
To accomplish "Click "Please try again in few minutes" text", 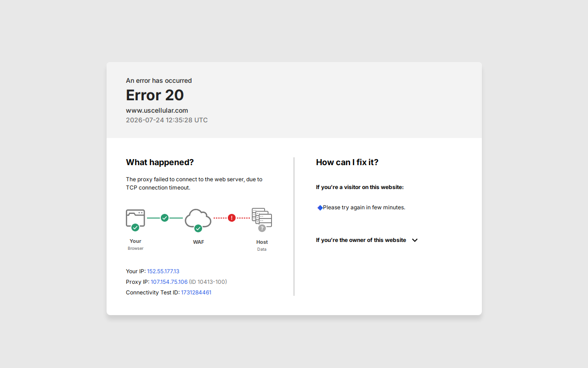I will point(364,207).
